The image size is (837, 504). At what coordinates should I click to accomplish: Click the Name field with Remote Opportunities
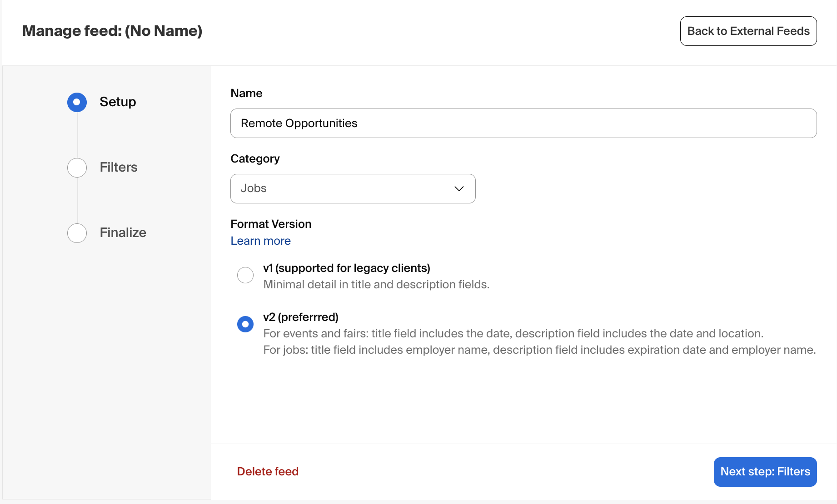[x=523, y=123]
